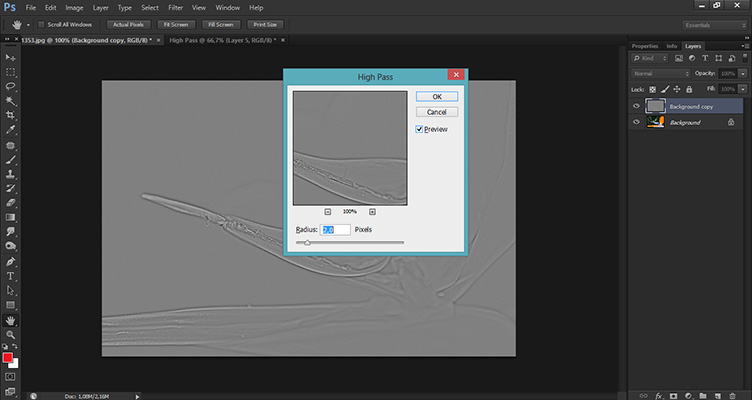Click the zoom in plus icon in High Pass
Screen dimensions: 752x400
[x=372, y=212]
